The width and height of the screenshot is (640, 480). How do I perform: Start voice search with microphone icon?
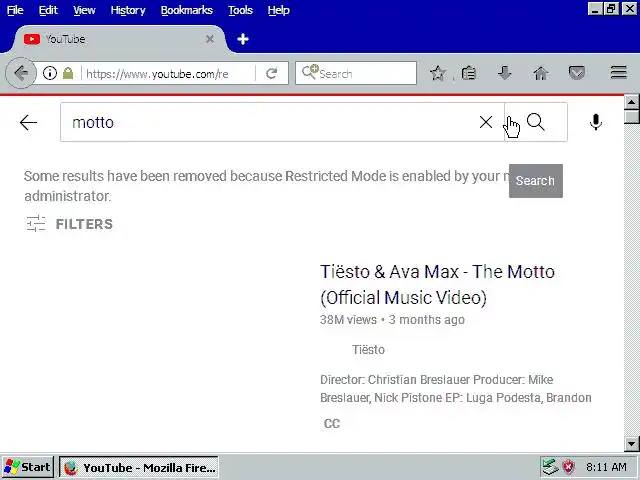(596, 122)
